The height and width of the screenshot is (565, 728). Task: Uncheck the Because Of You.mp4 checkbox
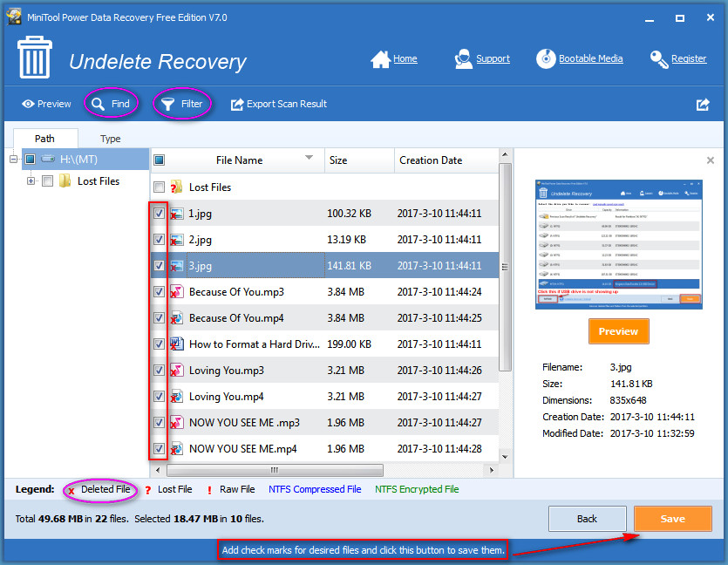tap(159, 318)
